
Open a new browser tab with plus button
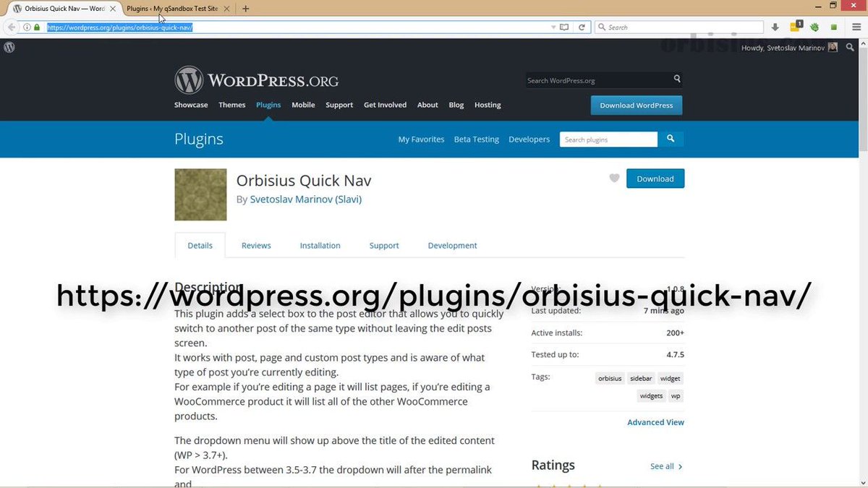pos(246,9)
